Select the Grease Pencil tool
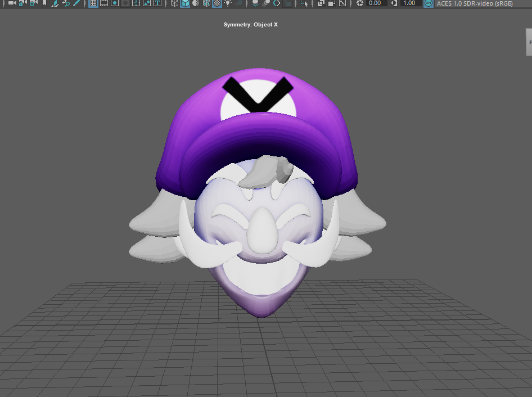This screenshot has width=532, height=397. (x=76, y=3)
